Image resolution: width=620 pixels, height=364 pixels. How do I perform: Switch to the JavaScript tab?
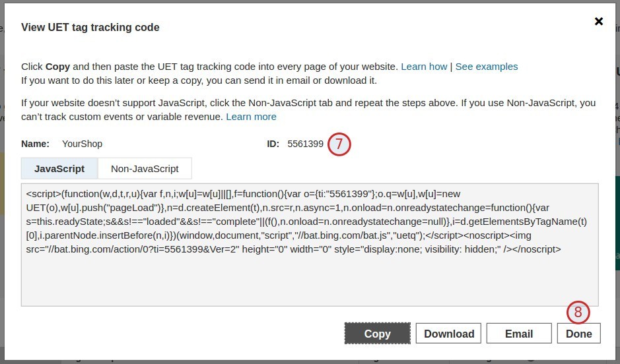point(59,169)
